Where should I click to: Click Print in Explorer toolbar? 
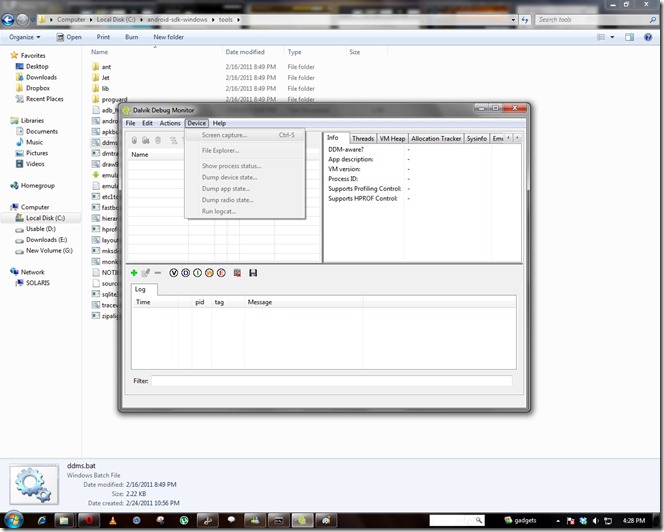click(x=103, y=37)
